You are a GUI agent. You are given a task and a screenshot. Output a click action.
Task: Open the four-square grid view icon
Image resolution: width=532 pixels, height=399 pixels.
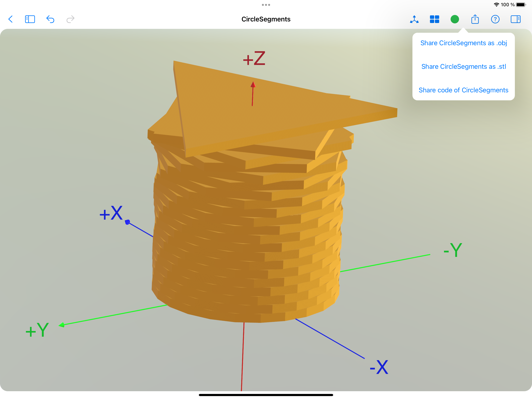click(434, 19)
